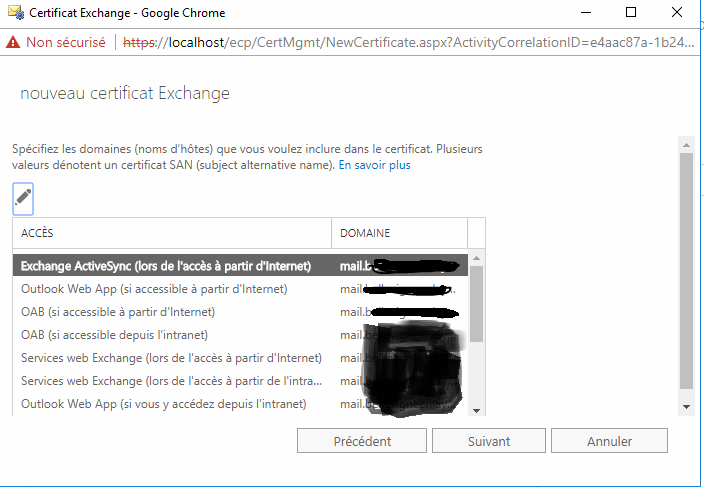Click the domain list scrollbar thumb

[x=476, y=304]
